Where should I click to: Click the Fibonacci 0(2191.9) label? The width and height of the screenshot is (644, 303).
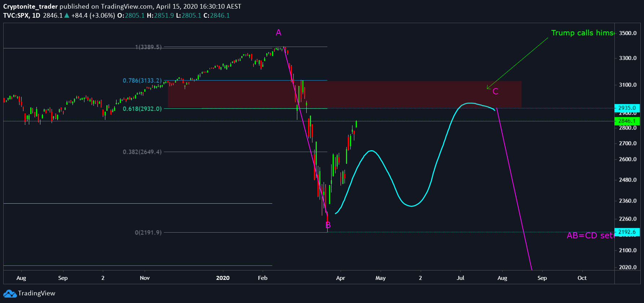(x=148, y=233)
